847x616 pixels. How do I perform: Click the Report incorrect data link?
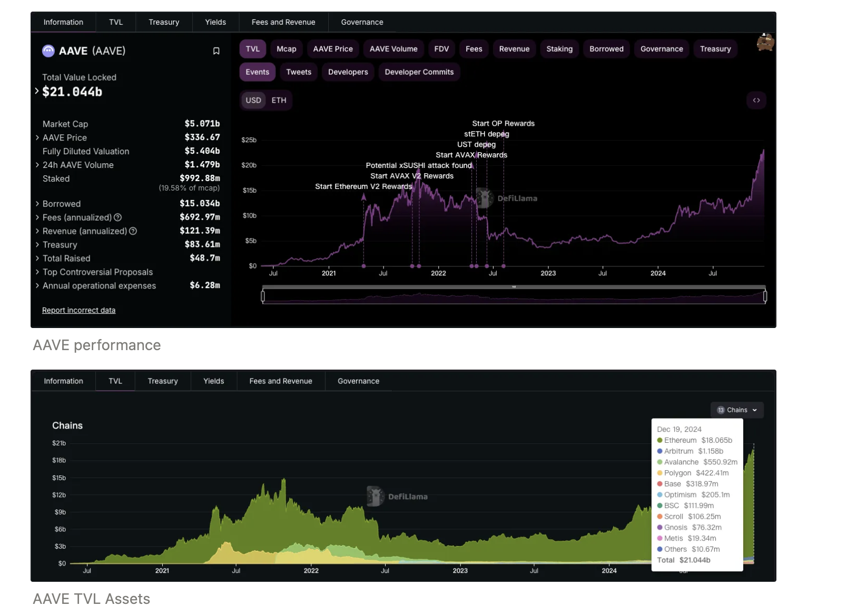pyautogui.click(x=78, y=311)
